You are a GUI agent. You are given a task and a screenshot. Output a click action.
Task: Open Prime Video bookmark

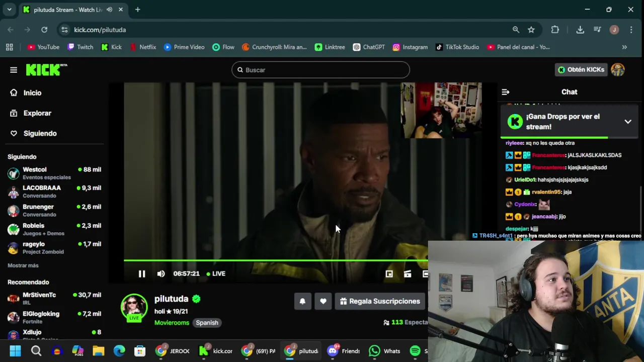pos(184,47)
